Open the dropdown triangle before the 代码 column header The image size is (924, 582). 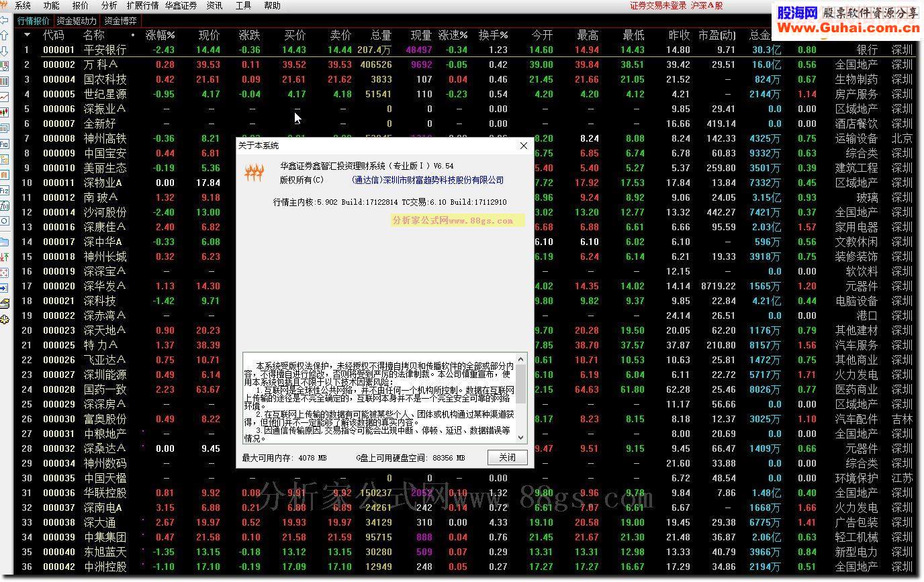click(28, 35)
